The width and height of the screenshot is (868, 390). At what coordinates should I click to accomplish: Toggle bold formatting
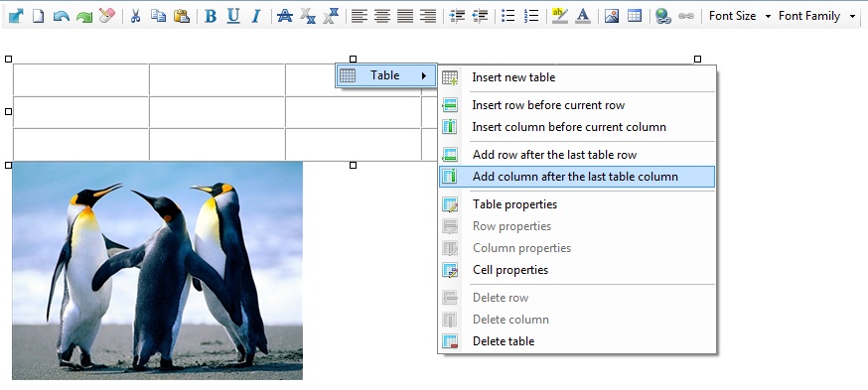click(x=211, y=16)
